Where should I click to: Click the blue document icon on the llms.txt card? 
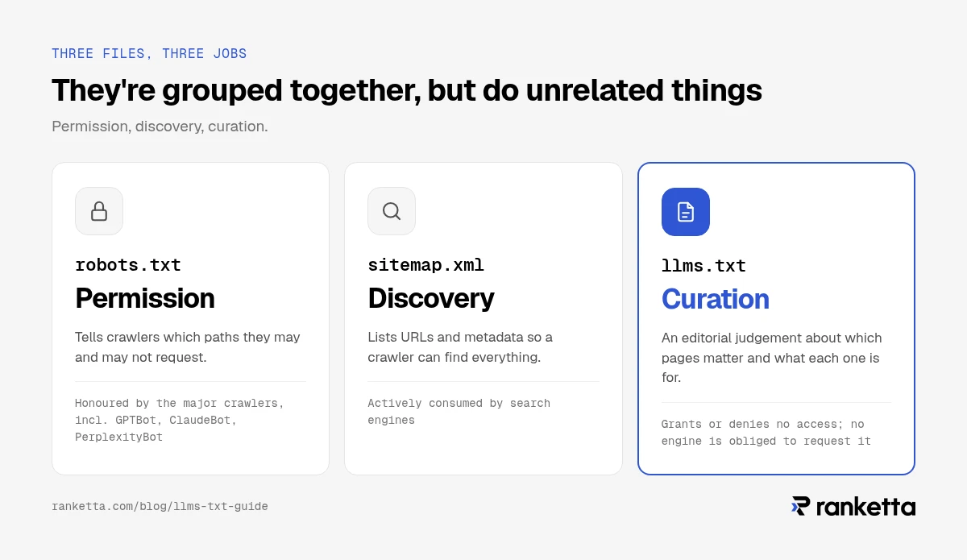686,212
